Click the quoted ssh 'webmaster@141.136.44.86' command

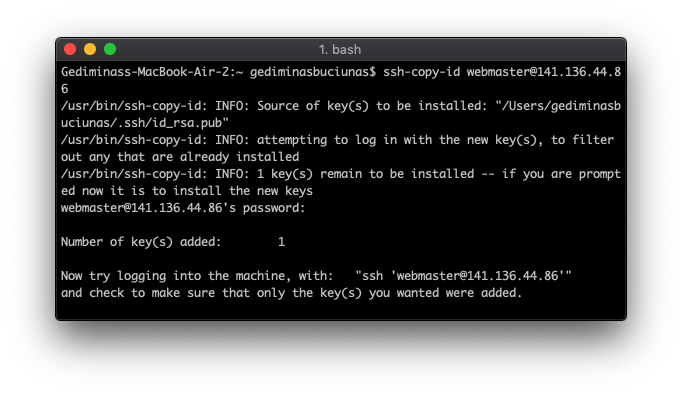coord(463,275)
